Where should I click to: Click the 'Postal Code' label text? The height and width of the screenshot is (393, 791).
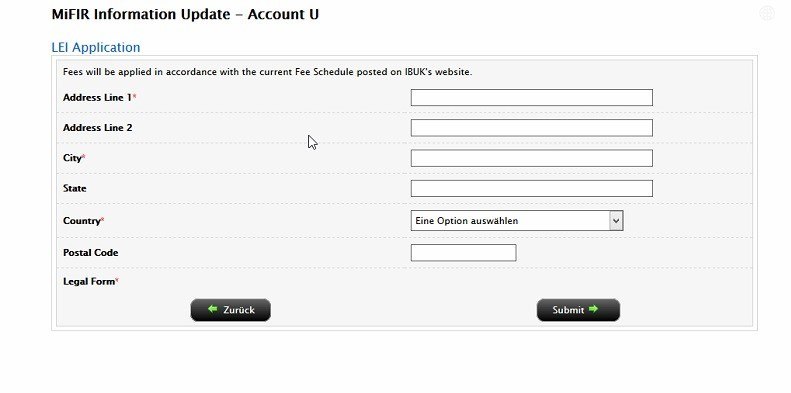click(x=91, y=253)
